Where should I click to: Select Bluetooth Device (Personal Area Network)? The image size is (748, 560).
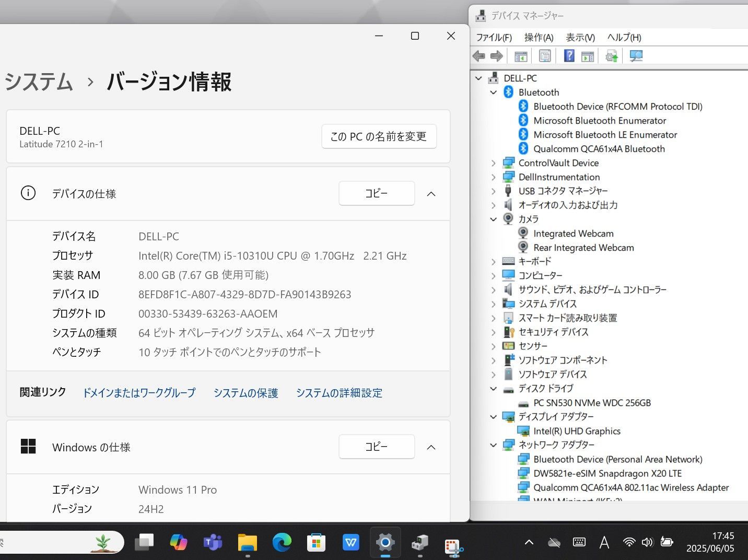click(x=618, y=459)
